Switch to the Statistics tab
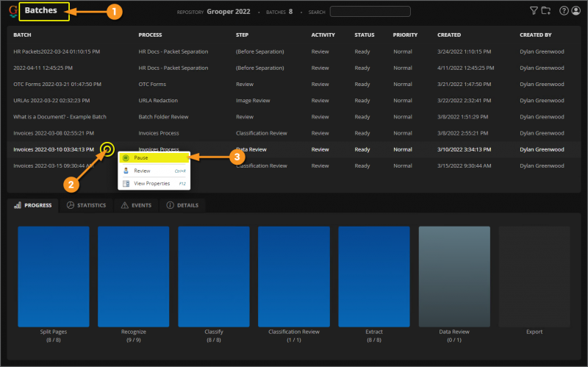This screenshot has width=588, height=367. coord(86,205)
